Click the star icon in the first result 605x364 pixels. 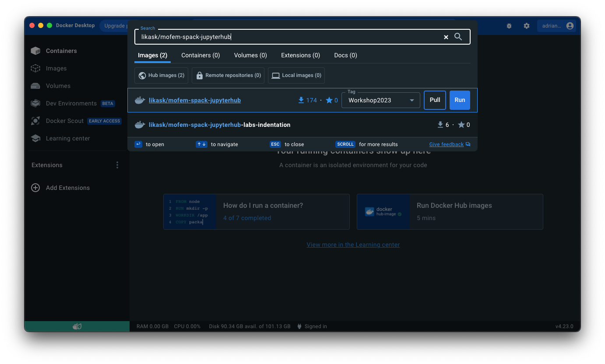tap(329, 100)
